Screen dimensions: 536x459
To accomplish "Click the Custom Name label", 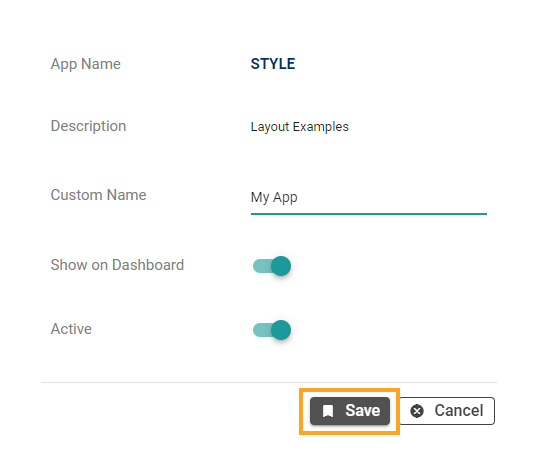I will 98,195.
